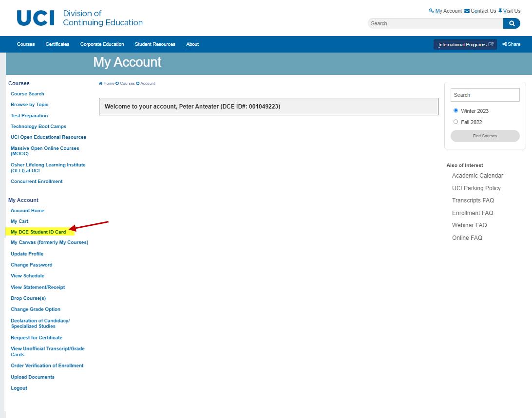Select the Fall 2022 radio button
The image size is (532, 418).
click(x=456, y=122)
